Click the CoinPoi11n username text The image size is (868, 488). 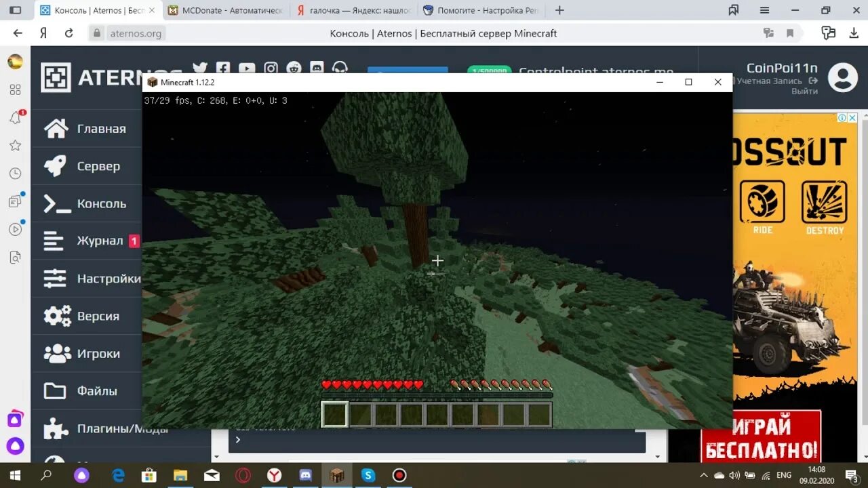coord(782,68)
